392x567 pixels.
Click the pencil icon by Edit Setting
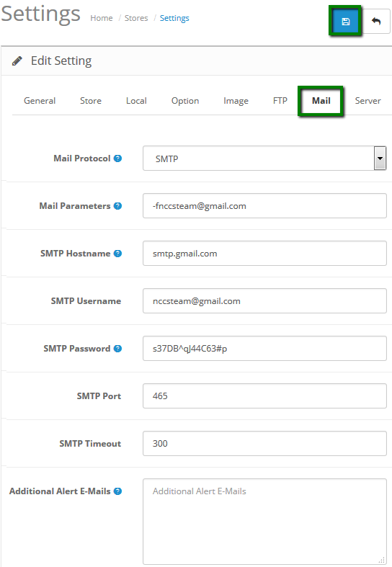point(17,61)
